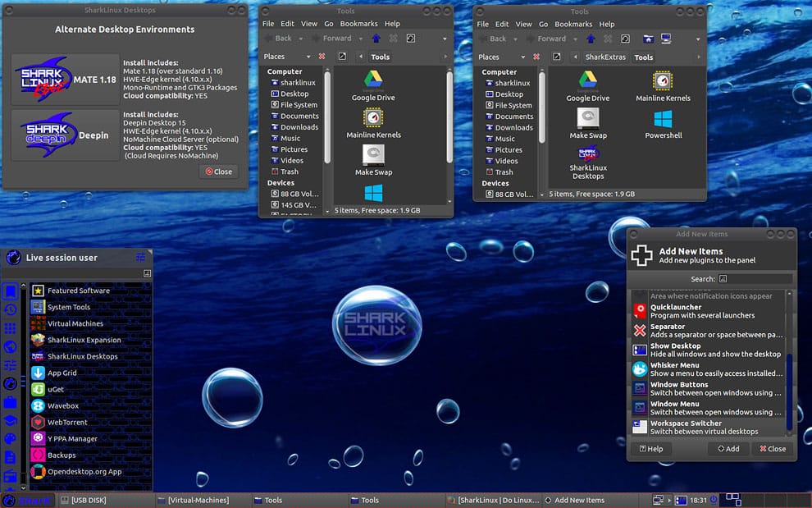Click the path bar left arrow before SharkExtras
This screenshot has height=508, width=812.
tap(575, 57)
